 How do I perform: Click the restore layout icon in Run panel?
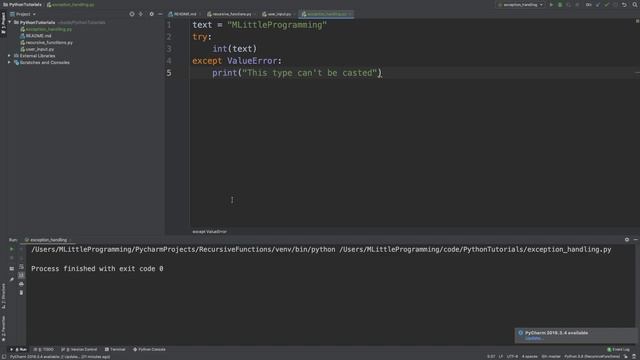tap(11, 269)
